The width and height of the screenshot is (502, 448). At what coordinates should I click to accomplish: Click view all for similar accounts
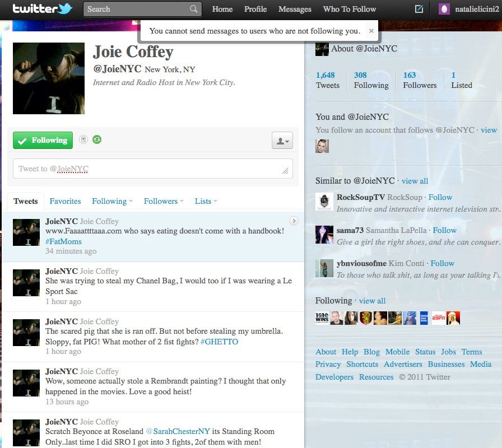[x=415, y=181]
